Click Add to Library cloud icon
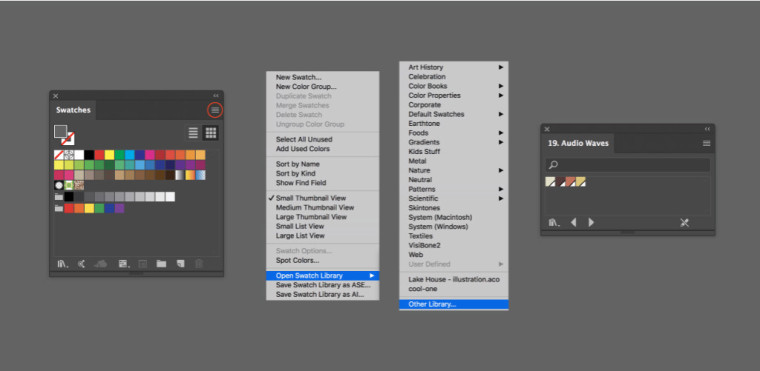760x371 pixels. [x=100, y=264]
